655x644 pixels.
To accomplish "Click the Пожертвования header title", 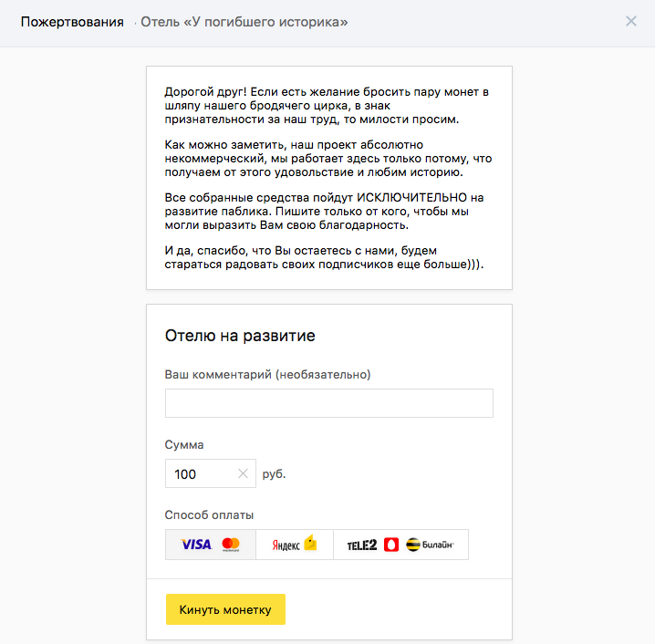I will tap(72, 22).
